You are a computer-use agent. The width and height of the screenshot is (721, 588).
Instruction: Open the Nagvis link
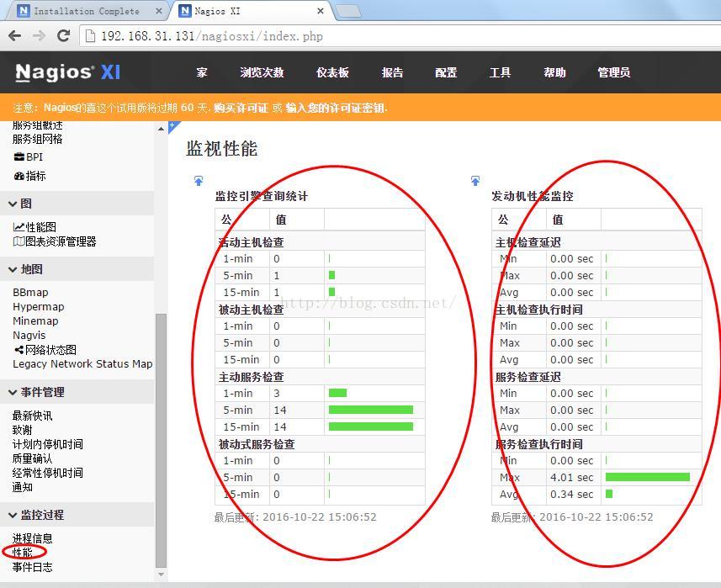click(x=29, y=335)
